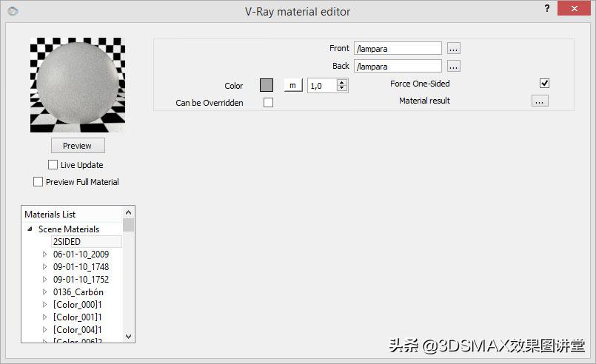Close the V-Ray material editor window
This screenshot has width=596, height=364.
click(574, 8)
